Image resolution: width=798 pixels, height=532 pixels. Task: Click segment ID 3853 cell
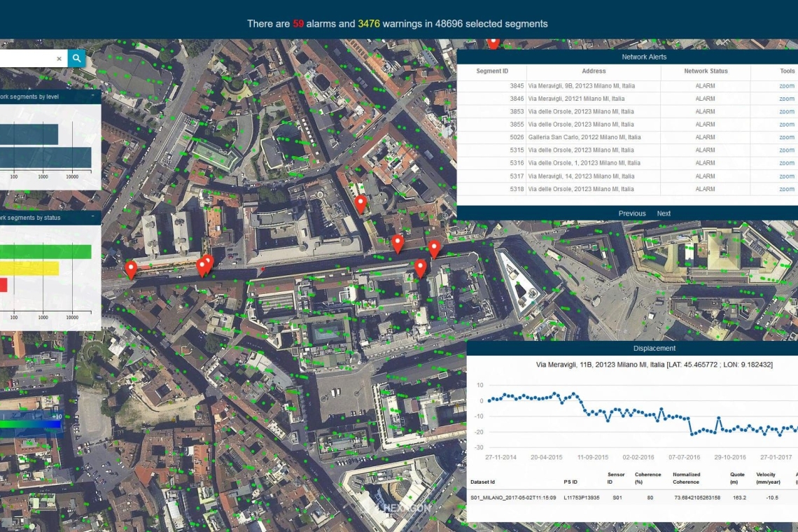[x=517, y=111]
